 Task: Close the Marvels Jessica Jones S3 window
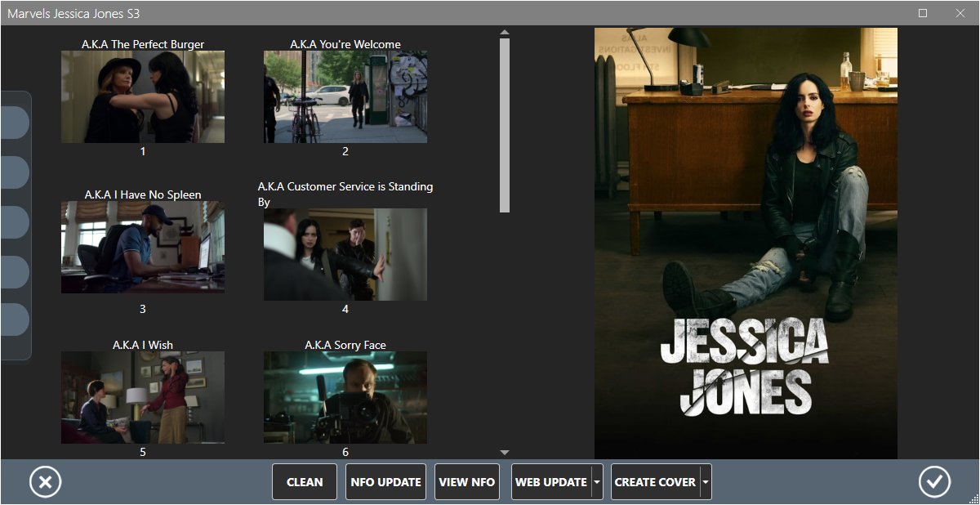[960, 13]
